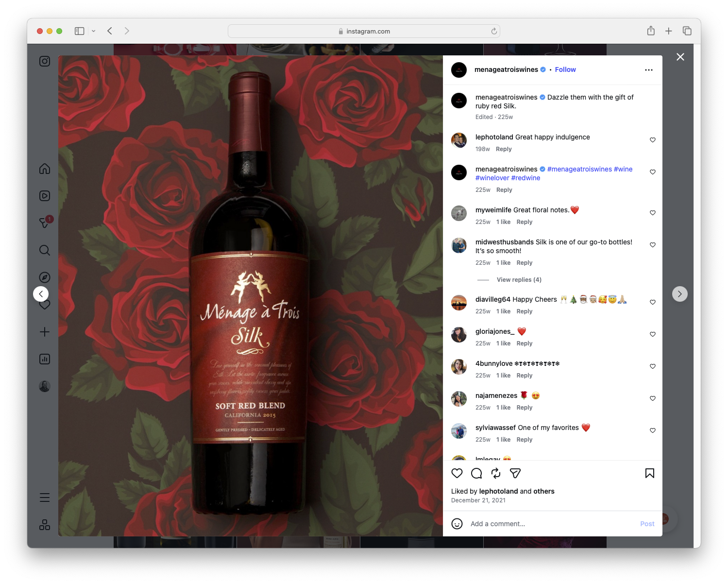
Task: Save the post using the bookmark icon
Action: pos(649,473)
